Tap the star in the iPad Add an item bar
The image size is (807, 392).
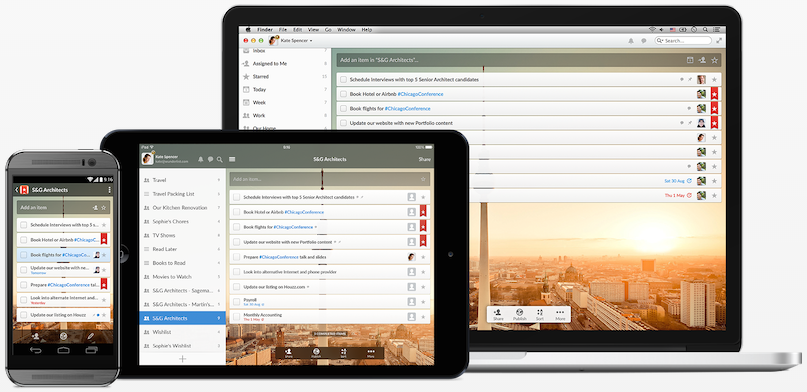coord(423,179)
